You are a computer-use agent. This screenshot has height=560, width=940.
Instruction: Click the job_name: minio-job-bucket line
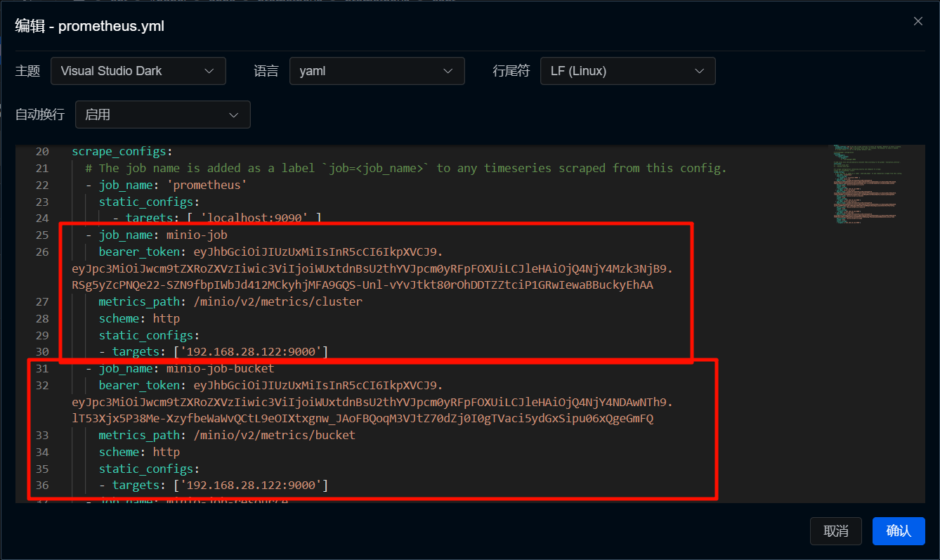pos(179,368)
